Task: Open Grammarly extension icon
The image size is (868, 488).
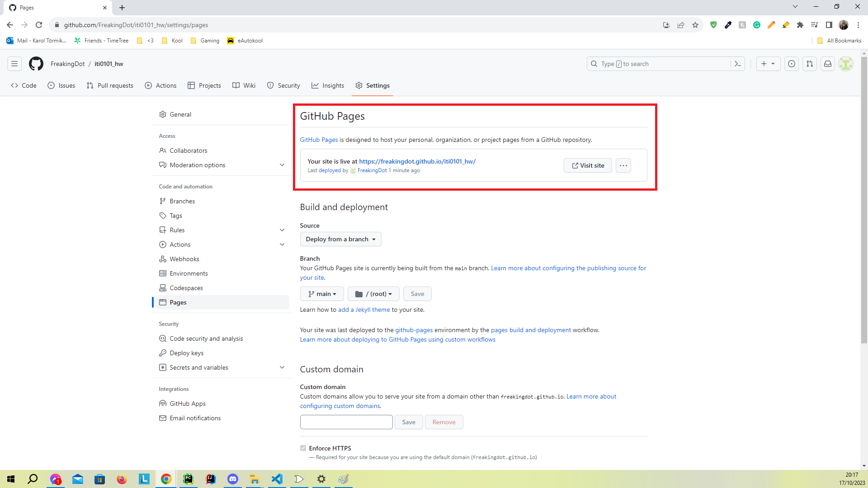Action: click(x=757, y=25)
